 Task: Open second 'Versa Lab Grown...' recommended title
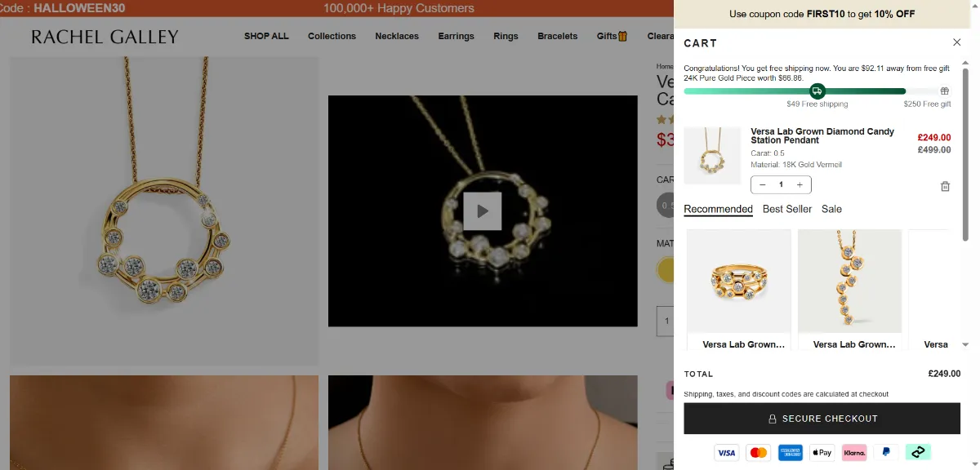coord(854,344)
